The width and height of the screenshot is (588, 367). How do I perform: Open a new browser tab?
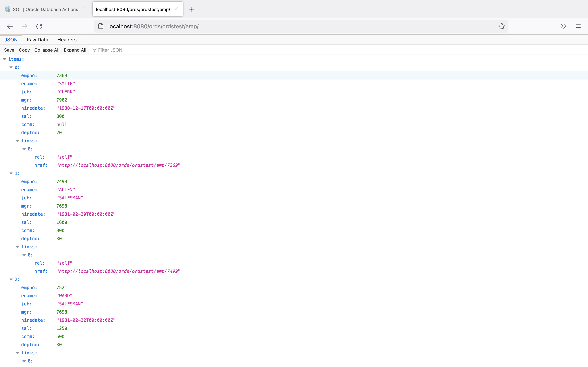pos(192,9)
